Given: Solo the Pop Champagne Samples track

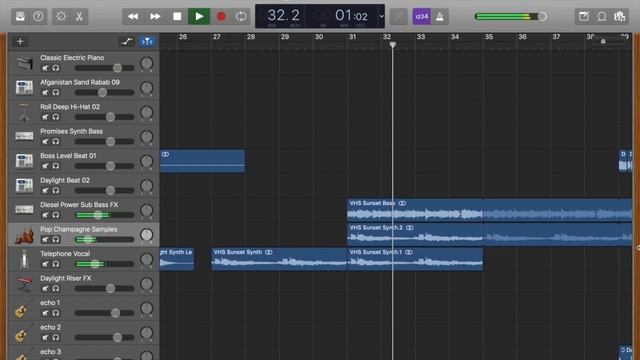Looking at the screenshot, I should tap(56, 240).
